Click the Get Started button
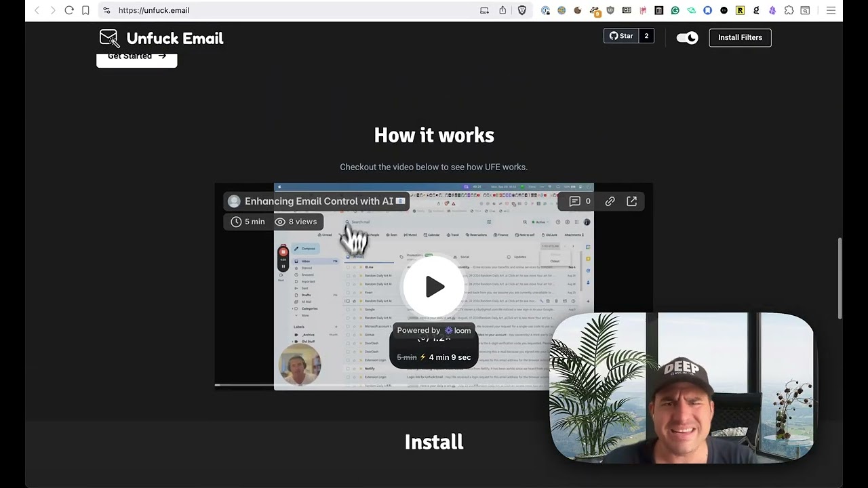The width and height of the screenshot is (868, 488). tap(136, 58)
